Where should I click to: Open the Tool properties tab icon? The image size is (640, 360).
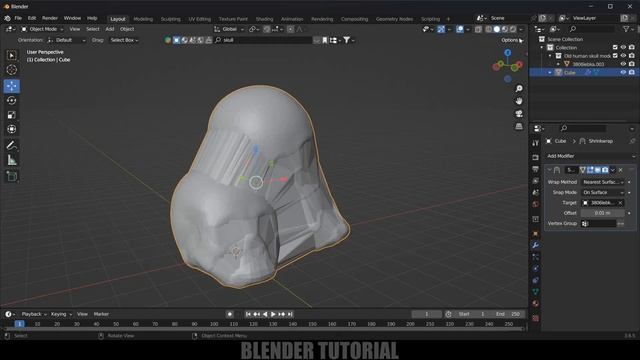536,143
